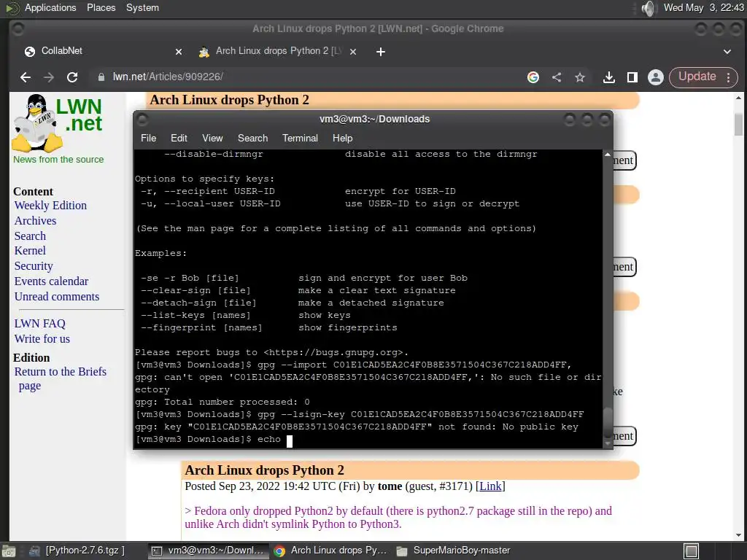Open the volume speaker icon in top panel
This screenshot has width=747, height=560.
pyautogui.click(x=649, y=8)
